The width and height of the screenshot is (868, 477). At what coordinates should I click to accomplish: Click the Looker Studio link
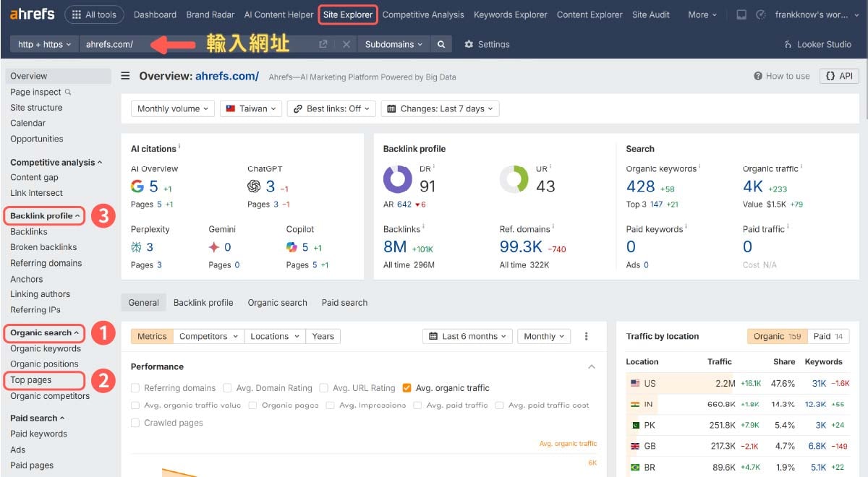pyautogui.click(x=818, y=44)
